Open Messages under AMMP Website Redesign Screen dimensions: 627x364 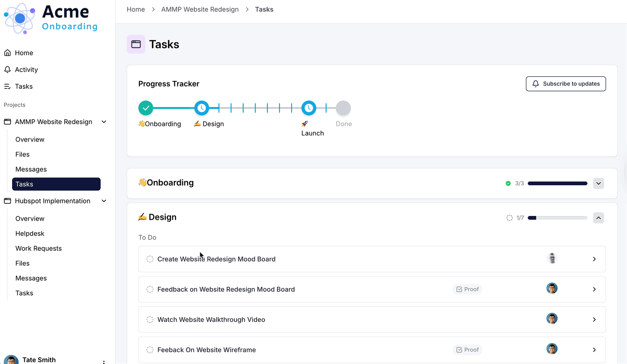point(31,169)
